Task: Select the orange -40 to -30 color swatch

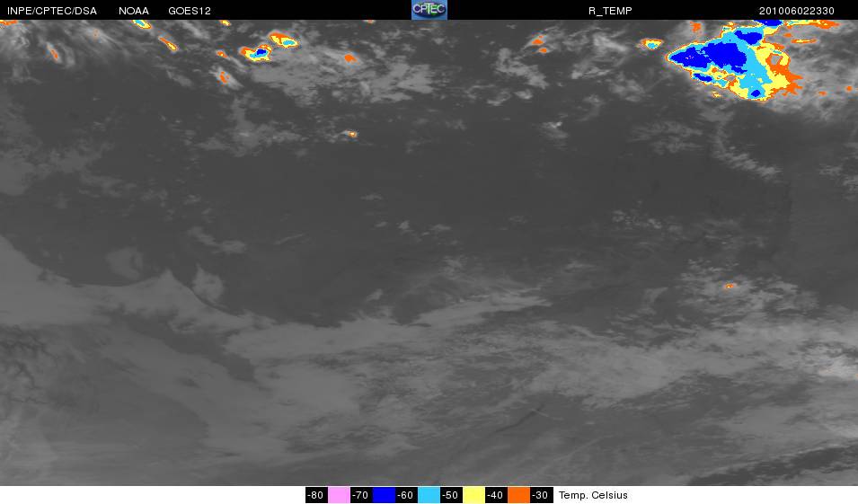Action: [518, 495]
